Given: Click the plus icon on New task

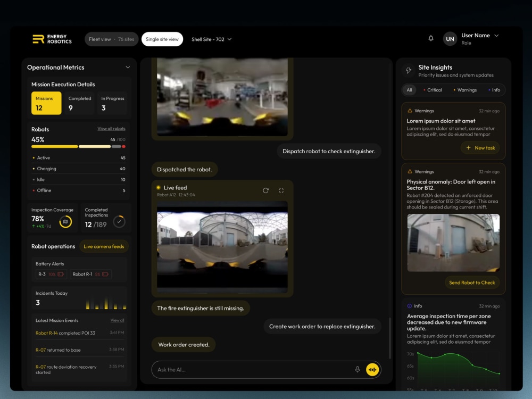Looking at the screenshot, I should [468, 147].
